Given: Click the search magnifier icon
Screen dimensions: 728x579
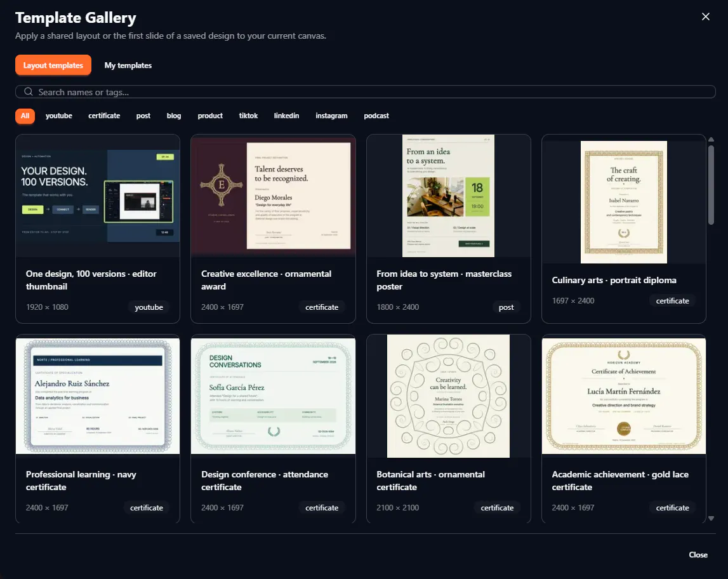Looking at the screenshot, I should tap(29, 92).
